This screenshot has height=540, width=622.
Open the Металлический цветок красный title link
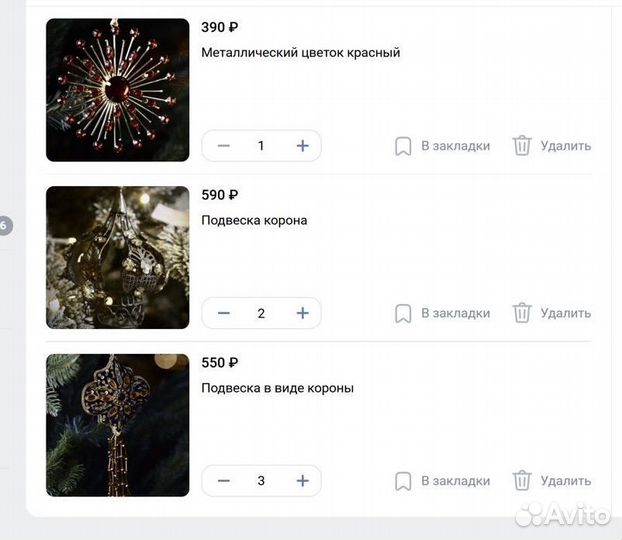(x=301, y=52)
